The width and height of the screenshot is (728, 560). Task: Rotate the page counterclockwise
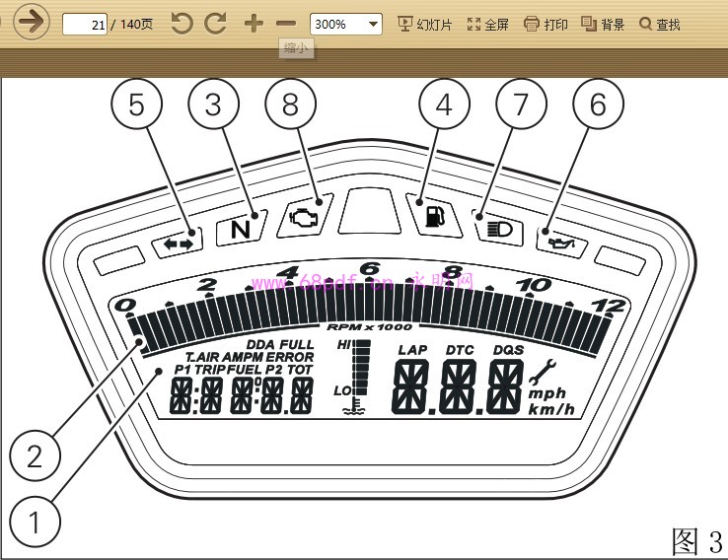(x=182, y=24)
